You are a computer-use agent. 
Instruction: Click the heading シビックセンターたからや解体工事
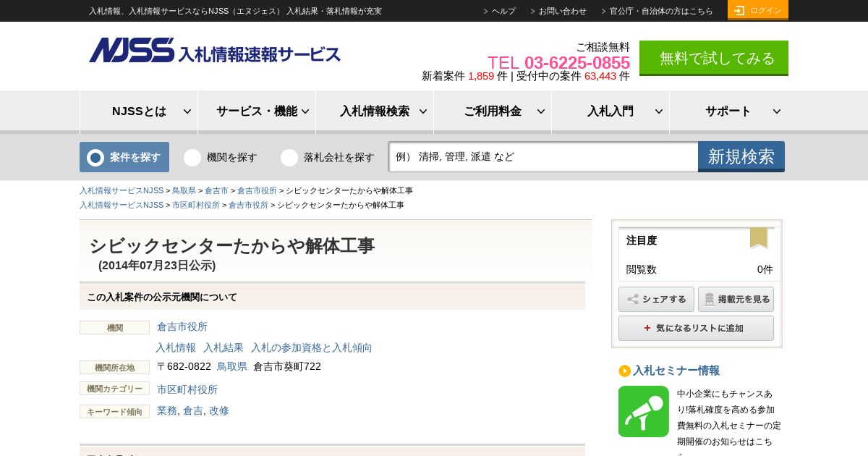232,245
